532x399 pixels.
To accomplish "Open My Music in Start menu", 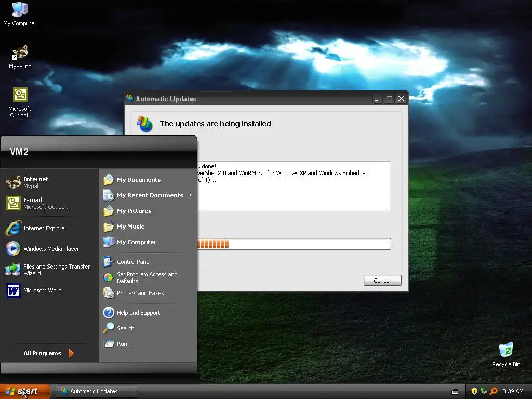I will click(x=148, y=227).
